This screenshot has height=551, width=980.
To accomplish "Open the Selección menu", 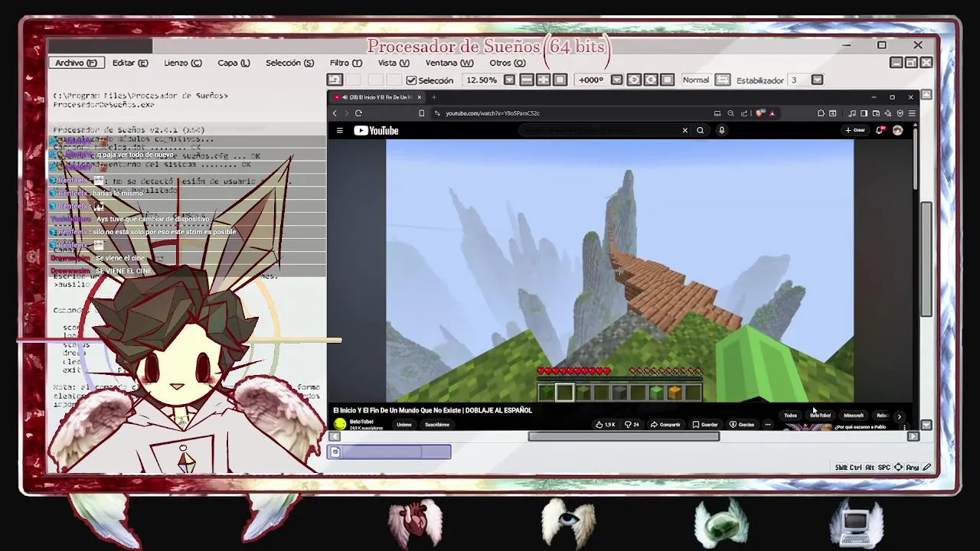I will tap(289, 63).
